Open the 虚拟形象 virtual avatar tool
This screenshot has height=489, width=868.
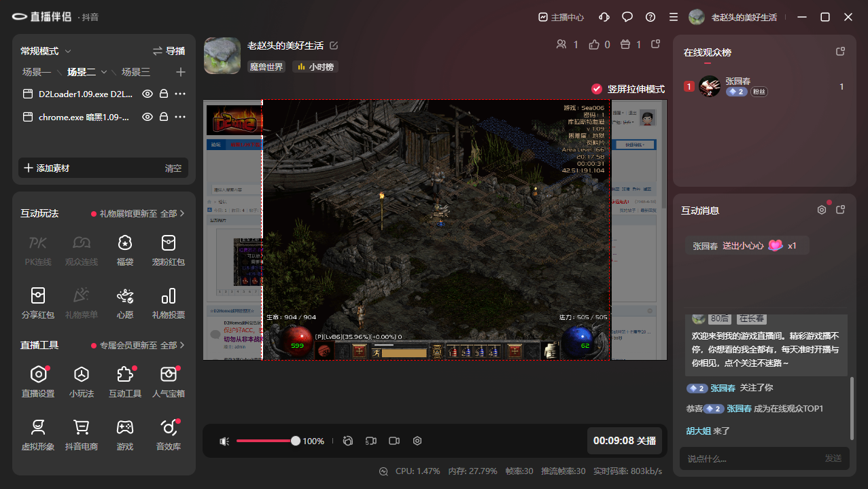tap(38, 434)
